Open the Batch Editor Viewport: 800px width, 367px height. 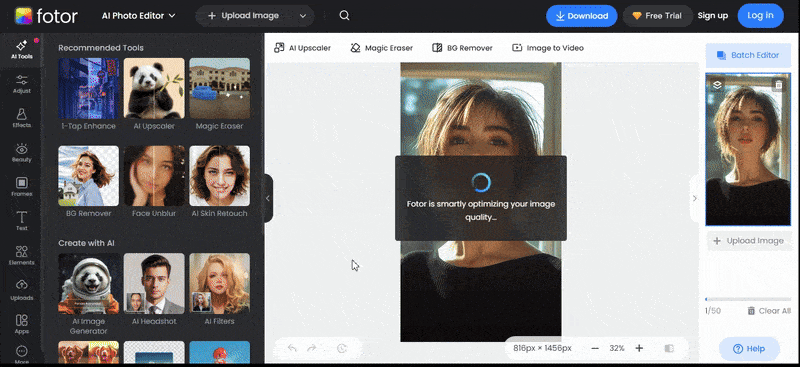click(748, 55)
